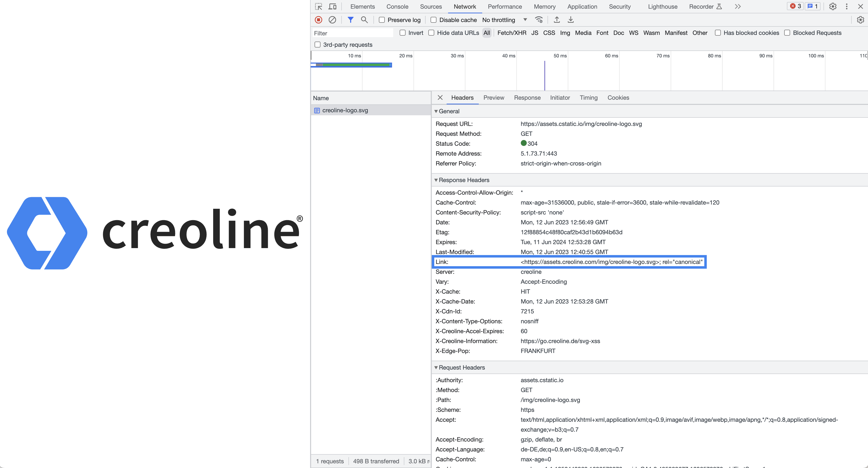Open DevTools settings gear
Viewport: 868px width, 468px height.
point(833,6)
